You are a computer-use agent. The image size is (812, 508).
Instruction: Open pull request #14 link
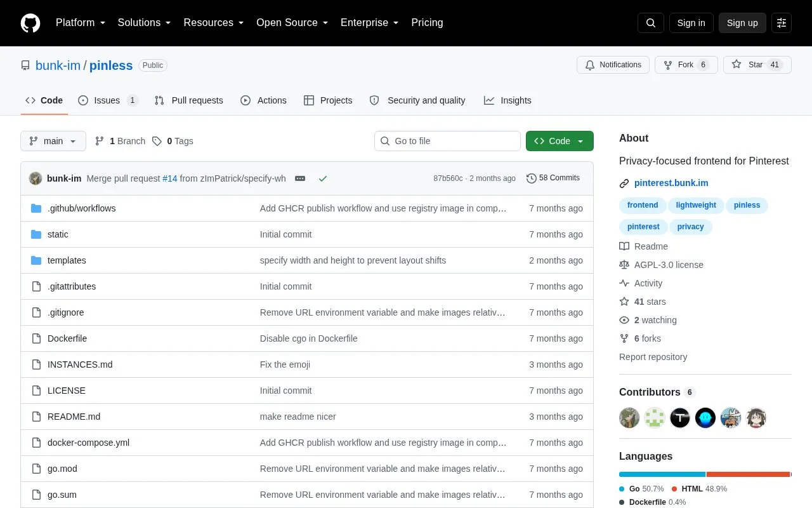tap(169, 178)
